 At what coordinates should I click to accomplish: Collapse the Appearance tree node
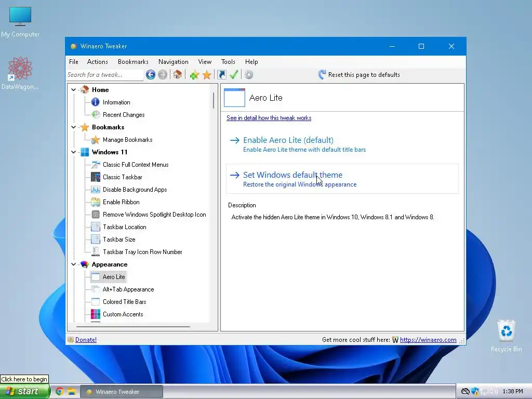coord(74,264)
